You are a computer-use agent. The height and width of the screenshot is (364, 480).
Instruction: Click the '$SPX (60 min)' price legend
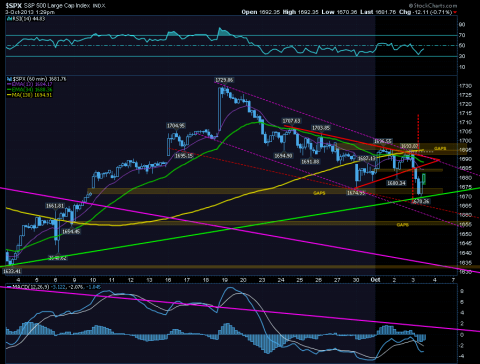point(36,79)
